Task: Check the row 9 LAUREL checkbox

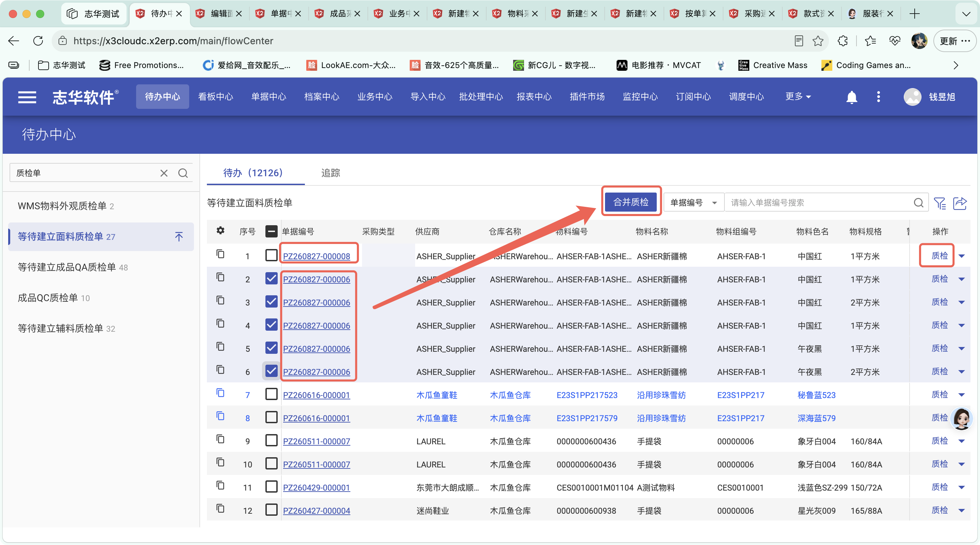Action: [271, 440]
